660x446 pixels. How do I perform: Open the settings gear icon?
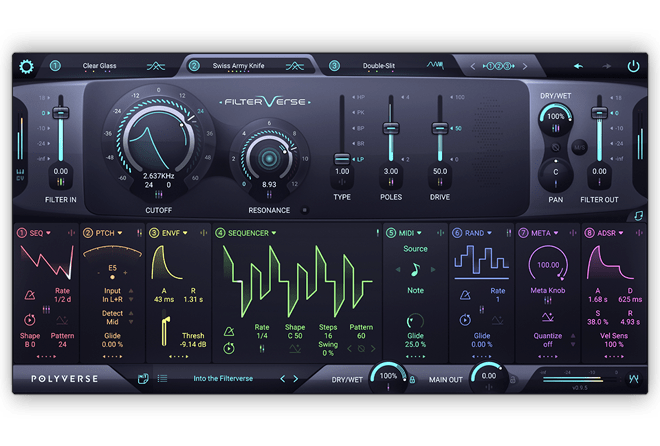(x=26, y=67)
